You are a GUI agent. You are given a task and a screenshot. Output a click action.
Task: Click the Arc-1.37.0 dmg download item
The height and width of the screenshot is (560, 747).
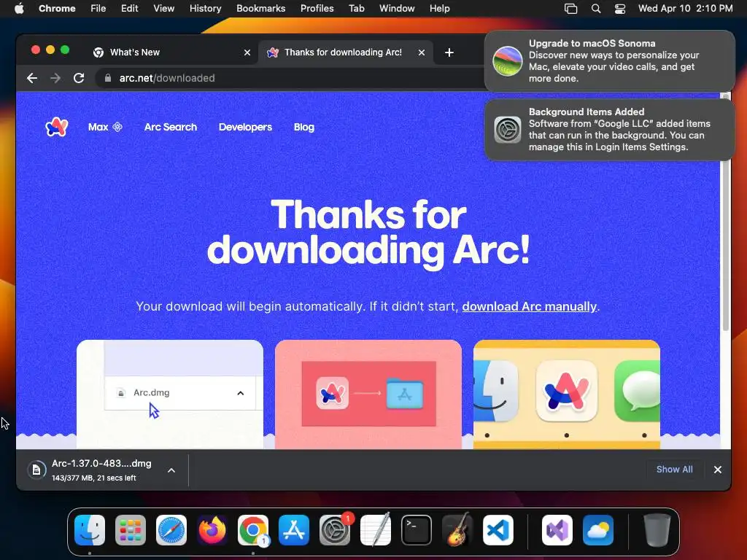(102, 470)
